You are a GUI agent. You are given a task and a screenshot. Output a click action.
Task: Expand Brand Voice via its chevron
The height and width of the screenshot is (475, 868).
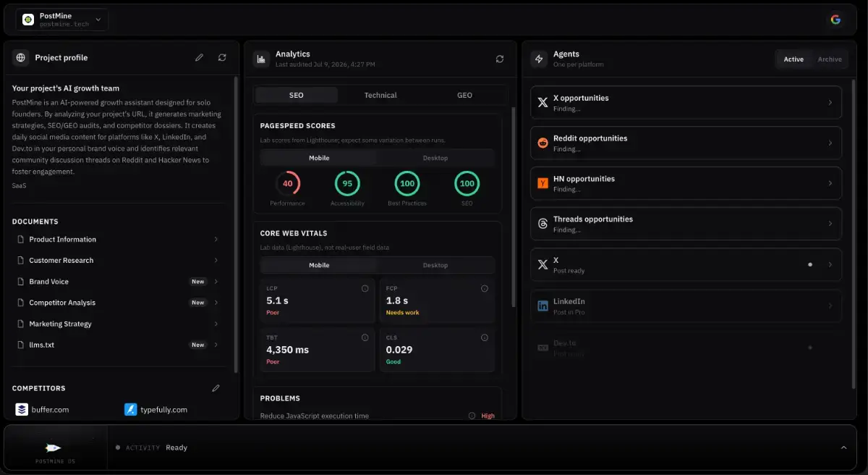[x=216, y=282]
